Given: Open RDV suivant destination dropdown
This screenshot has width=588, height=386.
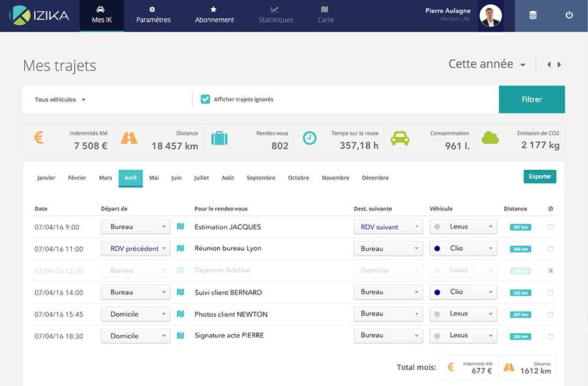Looking at the screenshot, I should (x=388, y=227).
